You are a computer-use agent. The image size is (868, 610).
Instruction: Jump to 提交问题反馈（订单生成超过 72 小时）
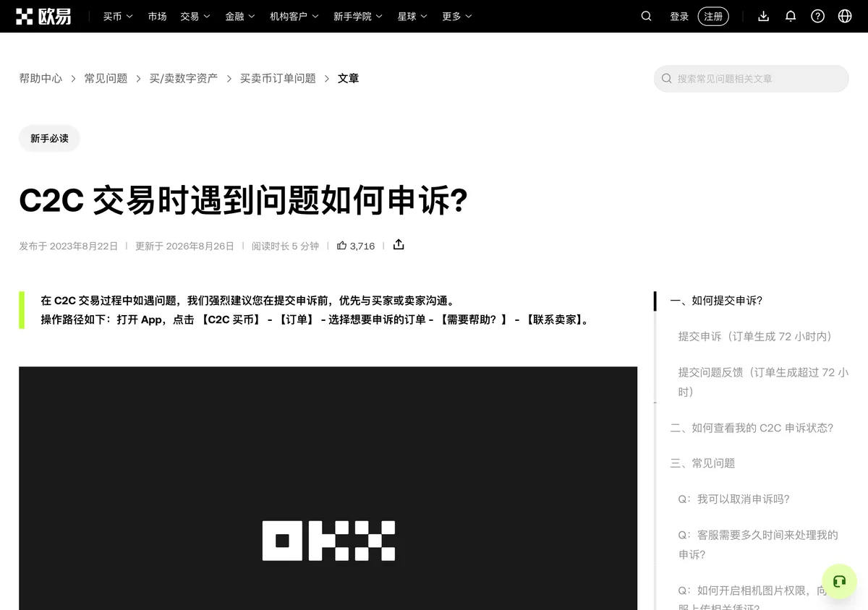click(763, 382)
